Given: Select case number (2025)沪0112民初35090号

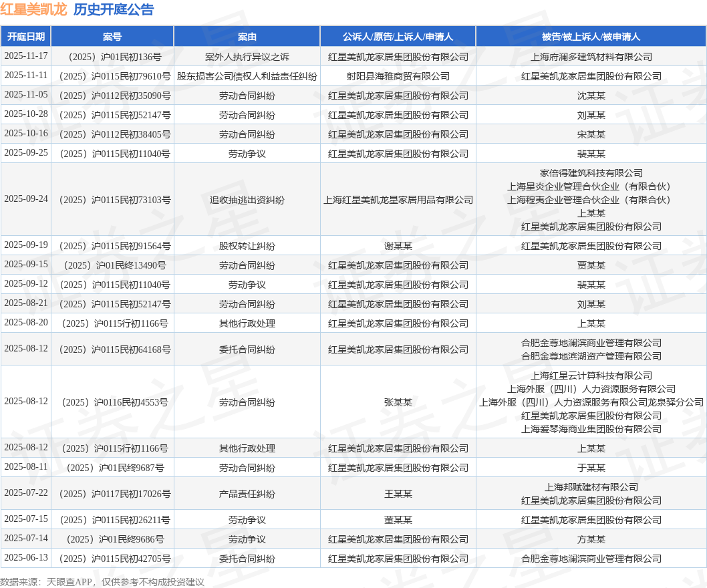Looking at the screenshot, I should (112, 96).
